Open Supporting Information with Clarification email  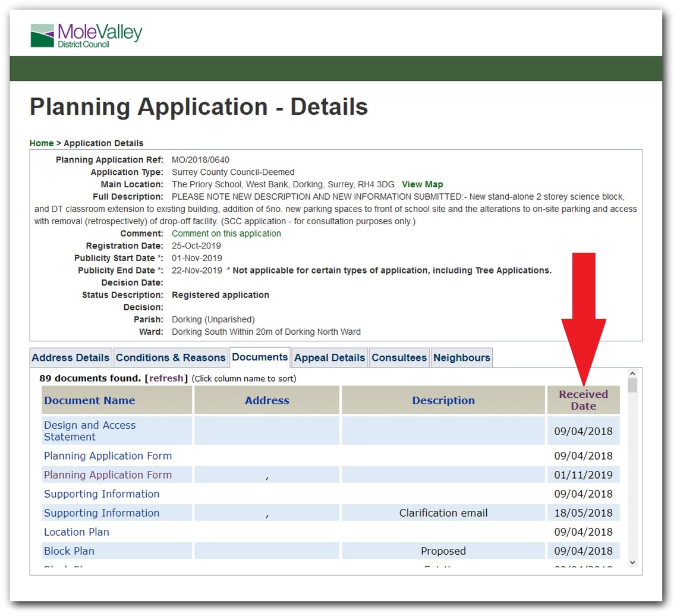pos(102,513)
